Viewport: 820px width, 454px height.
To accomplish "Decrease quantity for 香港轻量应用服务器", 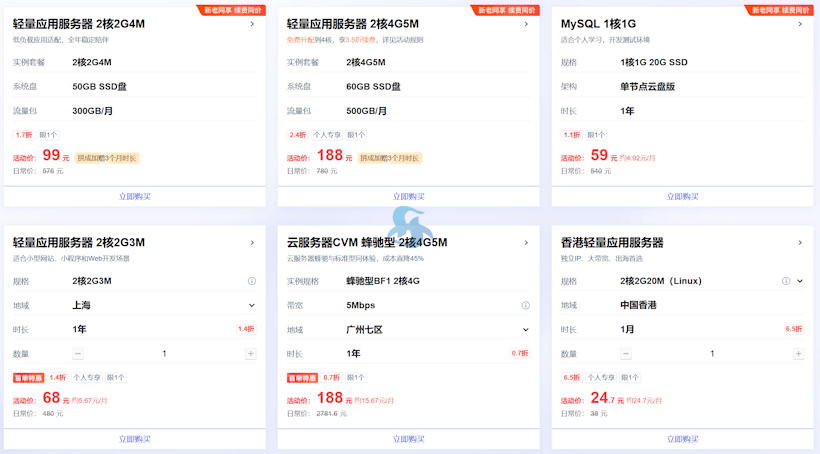I will coord(626,354).
